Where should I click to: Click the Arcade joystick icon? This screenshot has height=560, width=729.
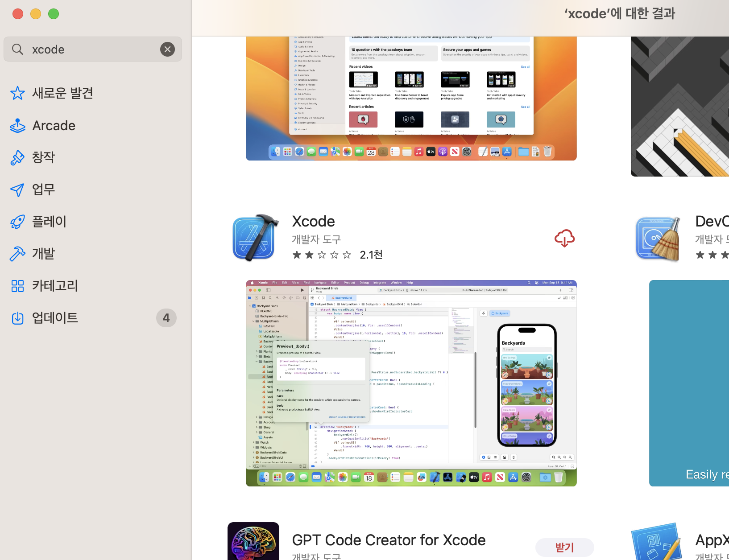coord(17,126)
